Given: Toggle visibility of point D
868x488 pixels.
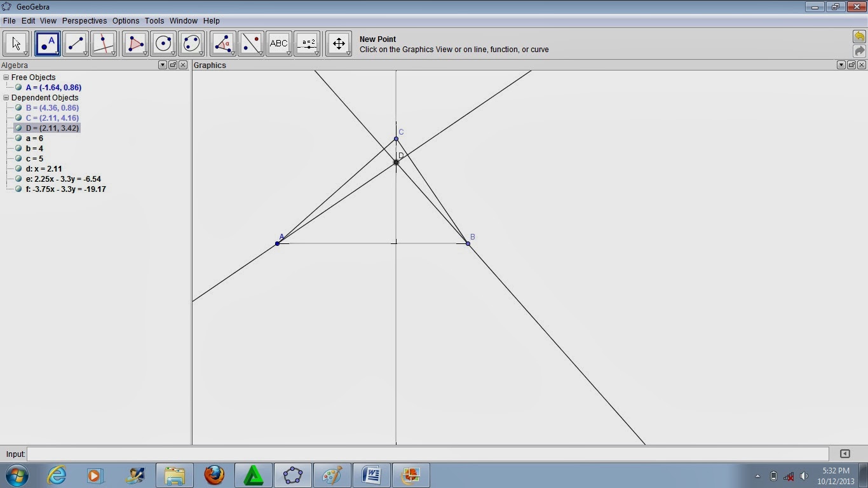Looking at the screenshot, I should coord(18,128).
